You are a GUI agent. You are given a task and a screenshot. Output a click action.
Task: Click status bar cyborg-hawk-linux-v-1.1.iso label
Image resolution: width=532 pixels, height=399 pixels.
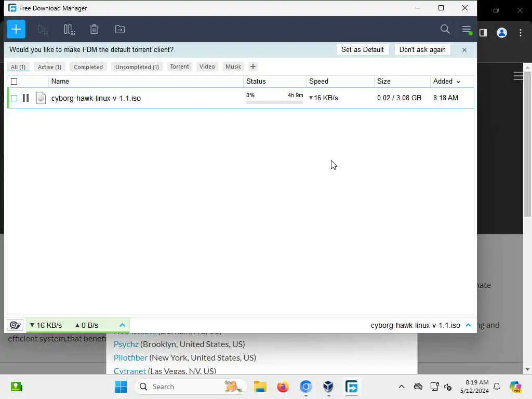415,325
